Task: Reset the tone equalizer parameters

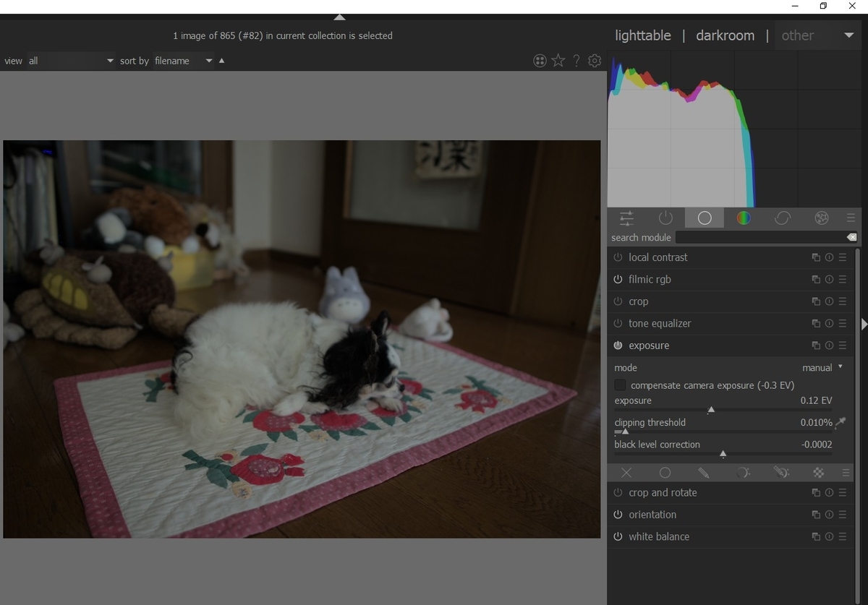Action: (x=829, y=323)
